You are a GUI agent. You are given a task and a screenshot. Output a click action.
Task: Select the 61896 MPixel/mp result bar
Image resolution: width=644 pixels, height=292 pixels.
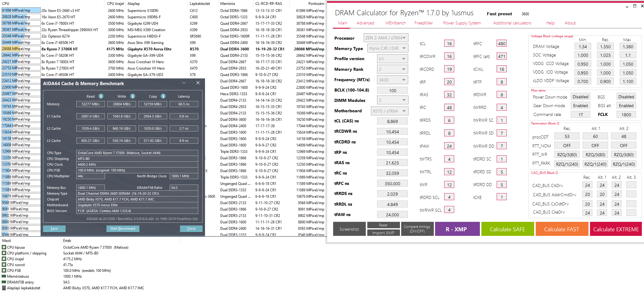pyautogui.click(x=21, y=10)
